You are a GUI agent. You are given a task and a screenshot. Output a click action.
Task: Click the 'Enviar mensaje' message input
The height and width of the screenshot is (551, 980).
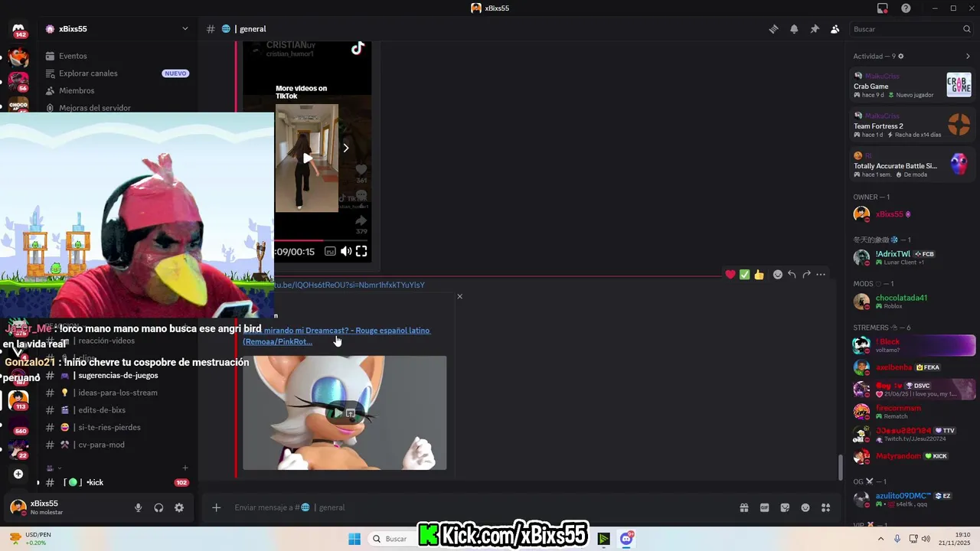[x=481, y=507]
